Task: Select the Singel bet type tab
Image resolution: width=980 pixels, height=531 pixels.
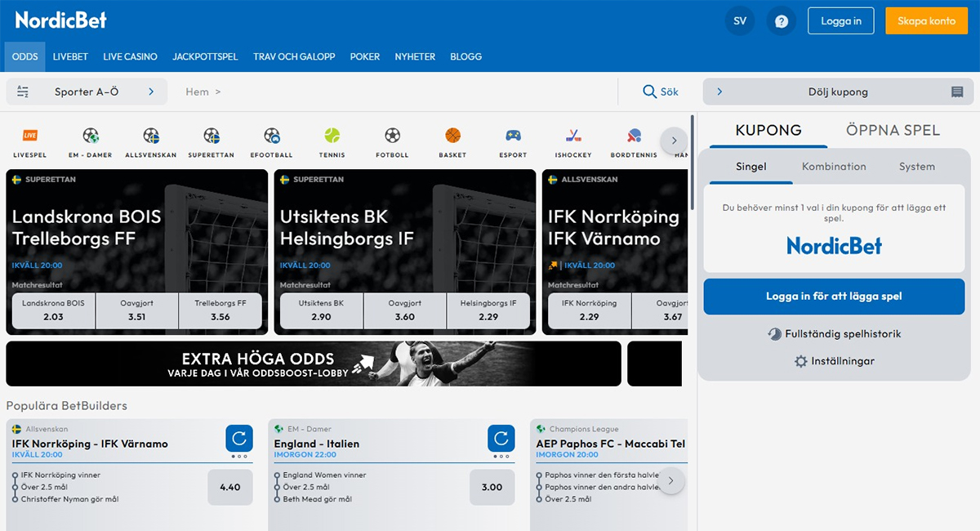Action: 751,167
